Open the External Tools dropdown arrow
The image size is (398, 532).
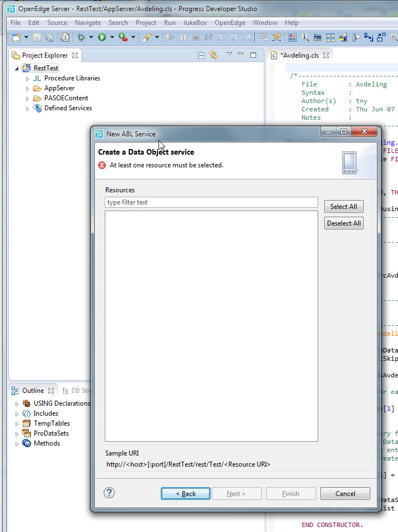(133, 37)
